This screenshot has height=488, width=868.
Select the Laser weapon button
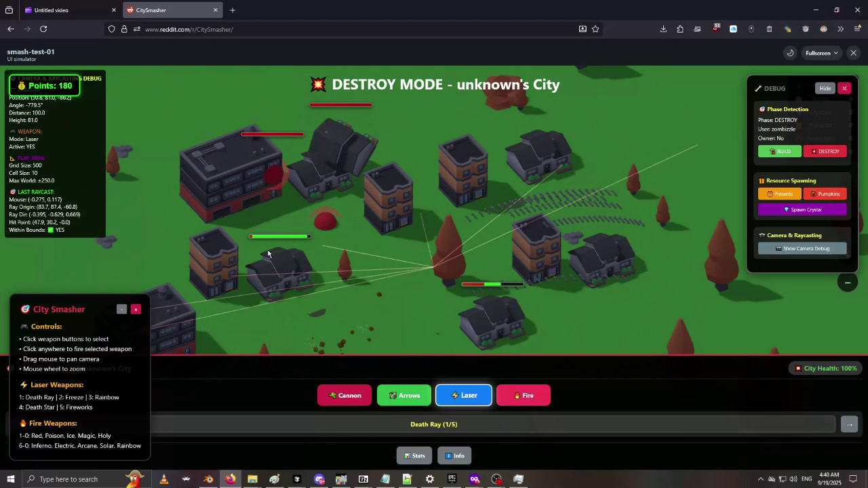click(464, 395)
